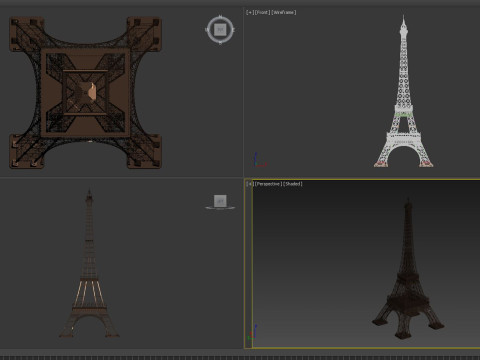
Task: Open the [+] menu of the Front viewport
Action: [x=250, y=12]
